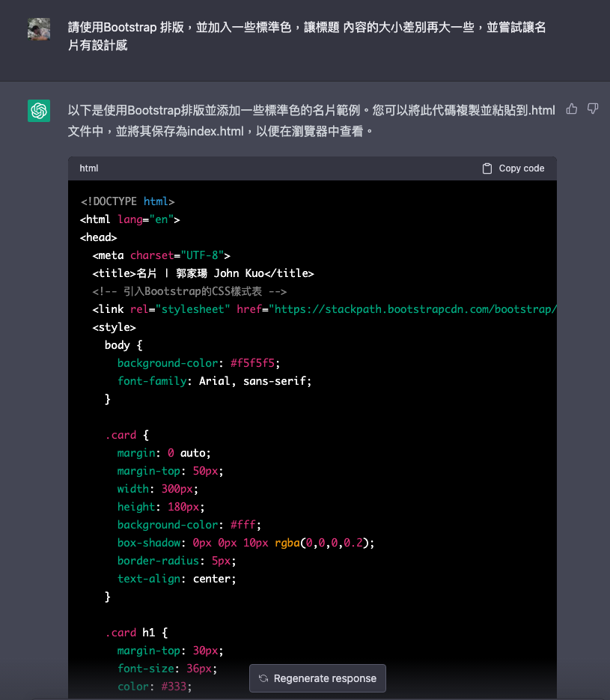Image resolution: width=610 pixels, height=700 pixels.
Task: Click the ChatGPT logo avatar
Action: point(39,111)
